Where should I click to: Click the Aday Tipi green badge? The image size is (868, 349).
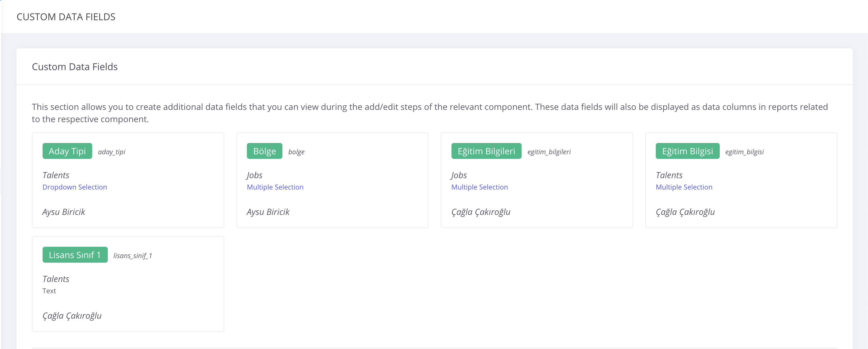(67, 151)
